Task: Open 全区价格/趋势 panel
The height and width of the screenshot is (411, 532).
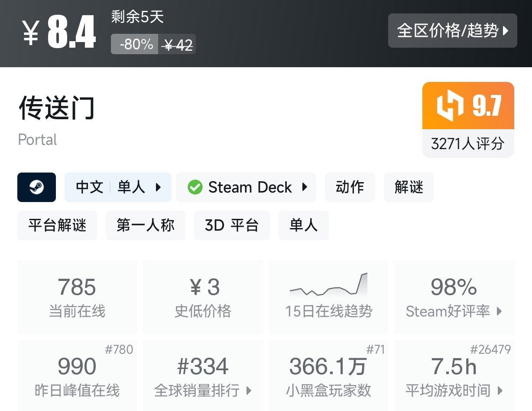Action: pyautogui.click(x=452, y=31)
